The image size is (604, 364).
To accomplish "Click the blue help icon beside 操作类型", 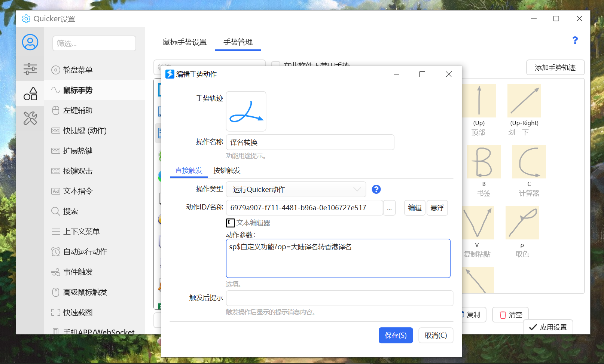I will [x=376, y=189].
